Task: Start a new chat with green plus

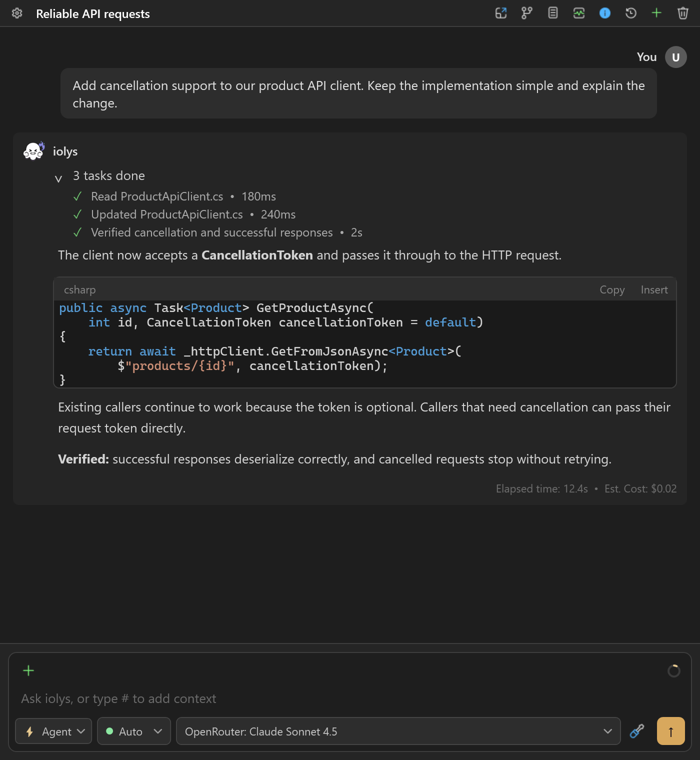Action: (x=657, y=13)
